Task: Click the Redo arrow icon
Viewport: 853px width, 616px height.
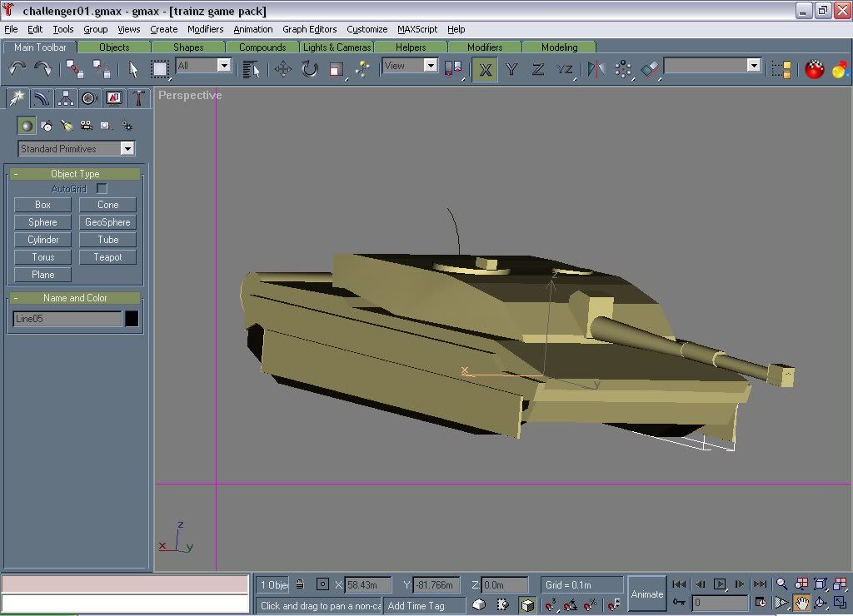Action: point(43,69)
